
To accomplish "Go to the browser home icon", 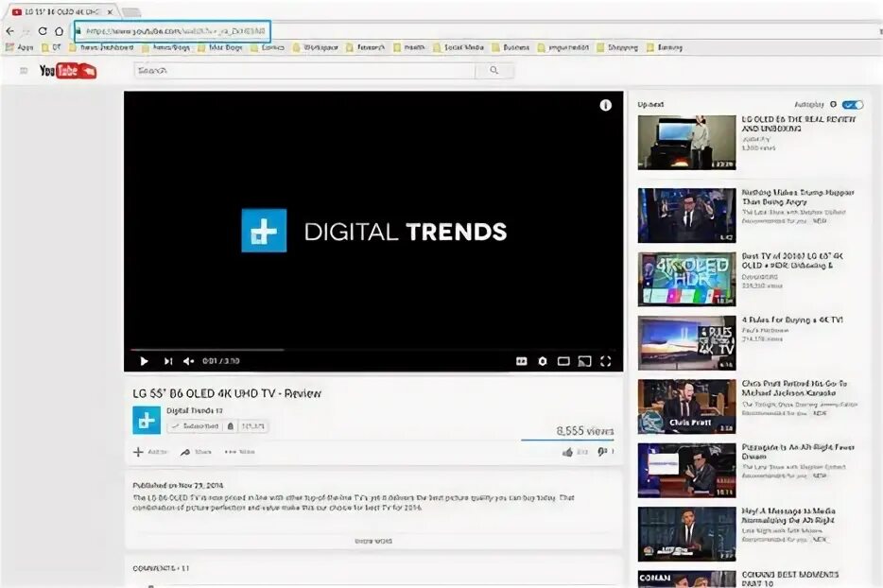I will tap(60, 31).
